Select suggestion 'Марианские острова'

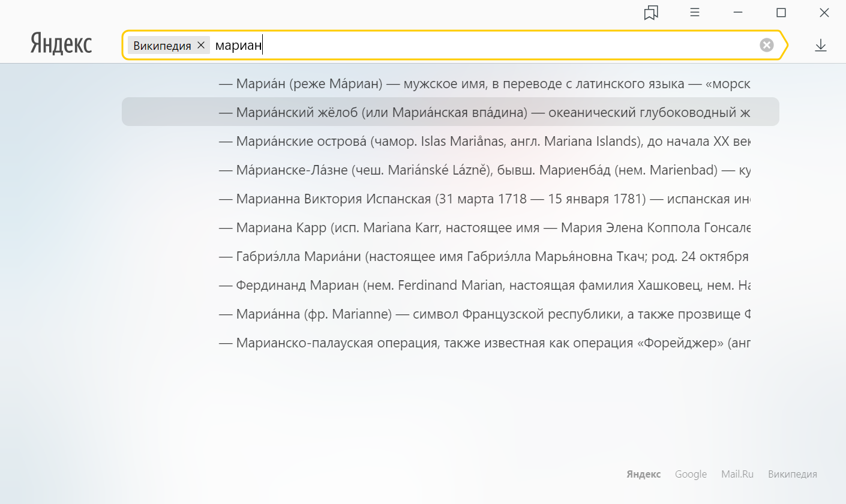coord(451,141)
